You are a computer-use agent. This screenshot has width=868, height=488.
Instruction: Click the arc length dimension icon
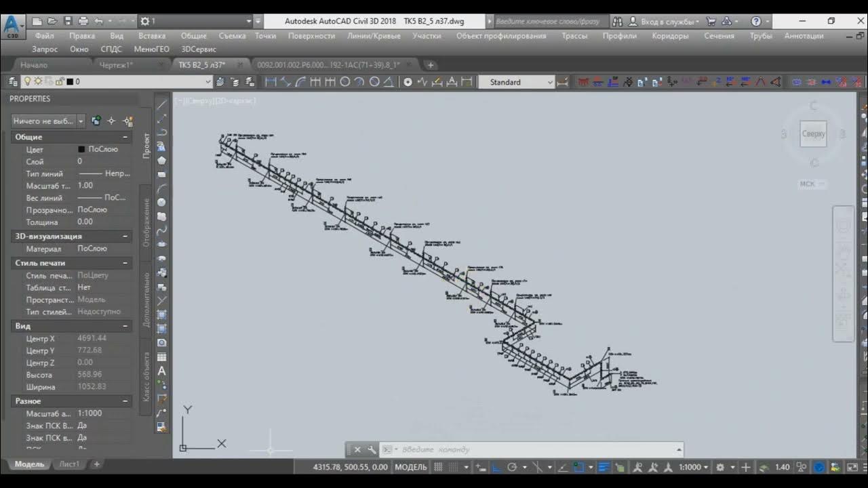(300, 82)
